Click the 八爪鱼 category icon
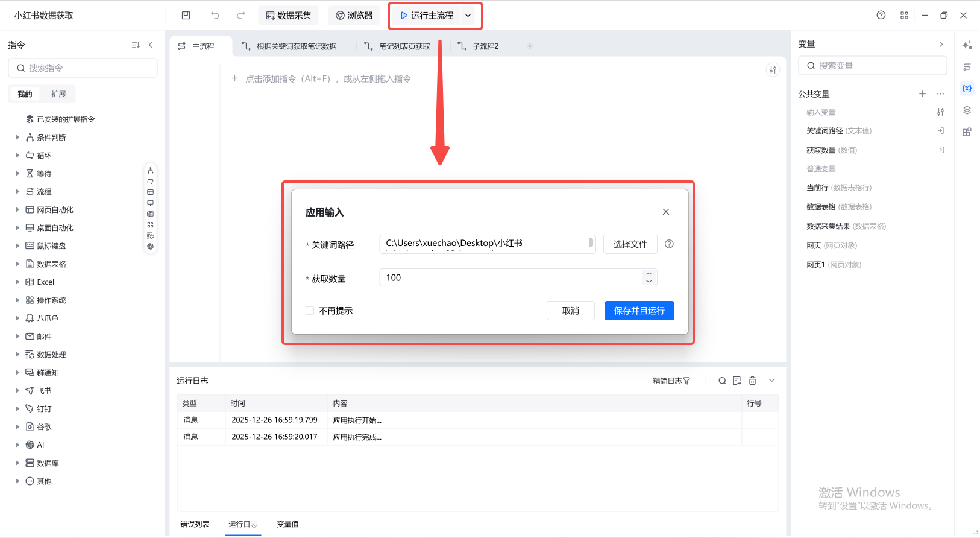The image size is (980, 538). click(30, 318)
